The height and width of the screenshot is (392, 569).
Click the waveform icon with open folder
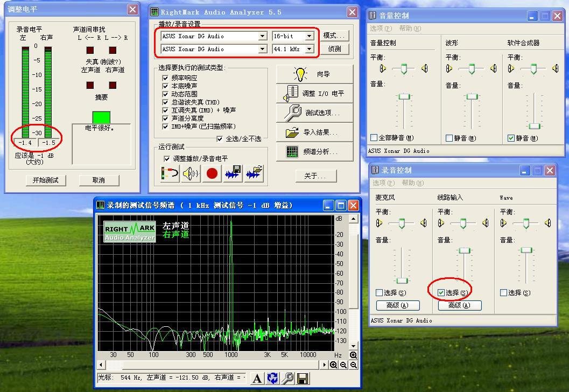pos(254,173)
